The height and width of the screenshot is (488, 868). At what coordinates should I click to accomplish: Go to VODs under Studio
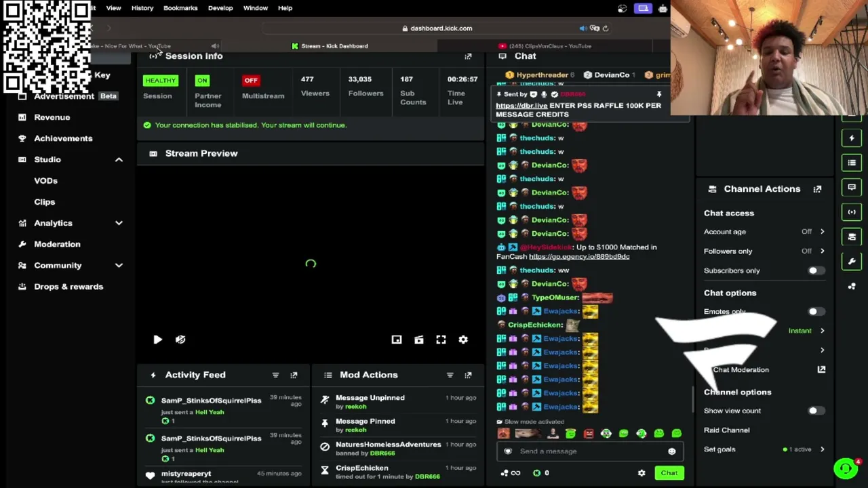pyautogui.click(x=46, y=181)
